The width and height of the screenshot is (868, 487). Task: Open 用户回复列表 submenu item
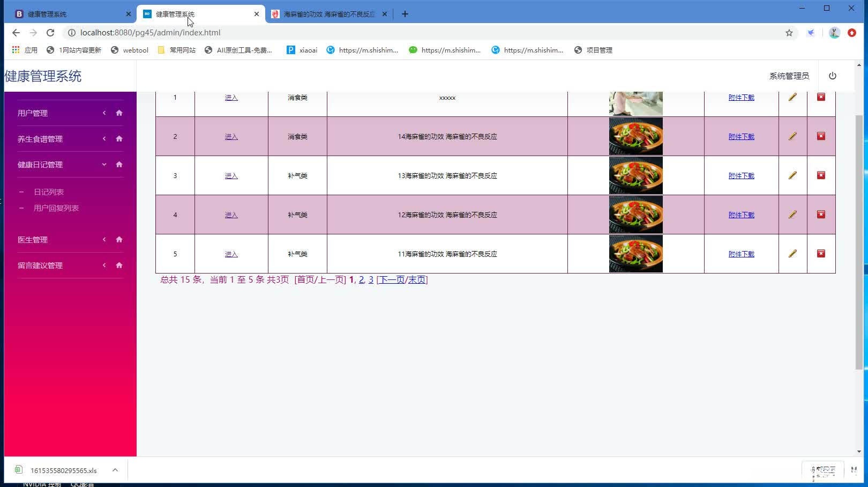tap(56, 208)
